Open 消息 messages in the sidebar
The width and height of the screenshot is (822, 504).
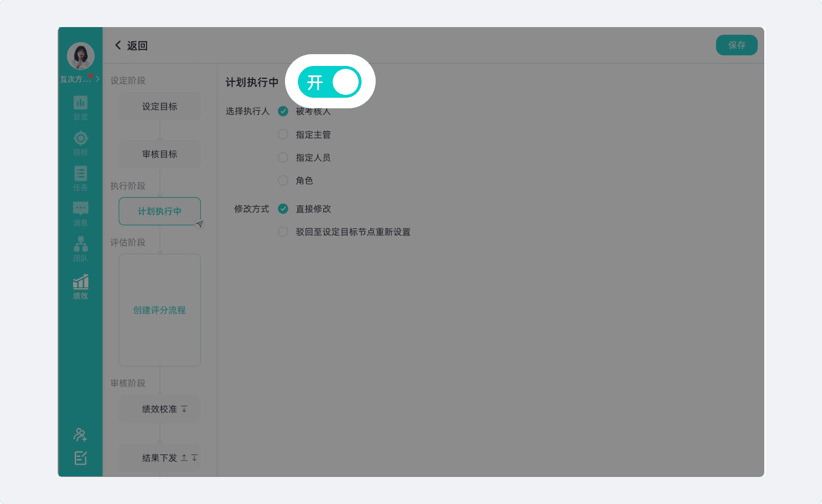81,214
